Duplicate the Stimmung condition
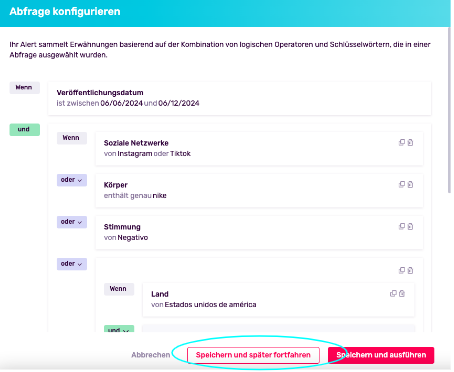 coord(402,227)
